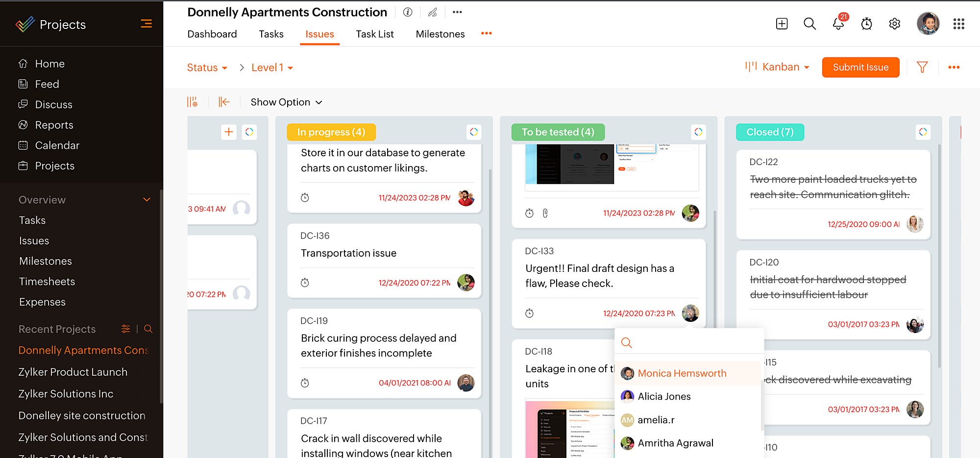
Task: Click the timer icon on the Transportation issue card
Action: pos(305,283)
